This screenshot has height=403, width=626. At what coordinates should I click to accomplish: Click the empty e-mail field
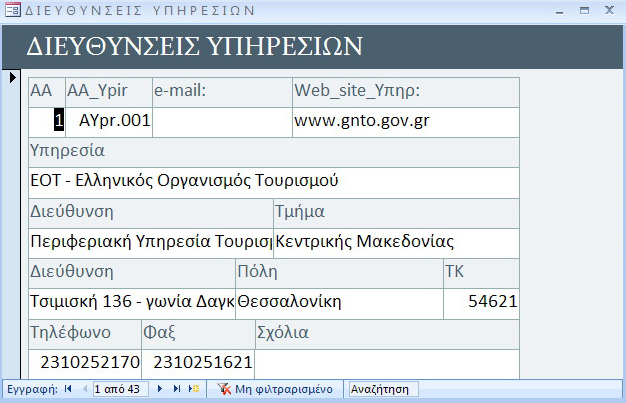pyautogui.click(x=222, y=121)
